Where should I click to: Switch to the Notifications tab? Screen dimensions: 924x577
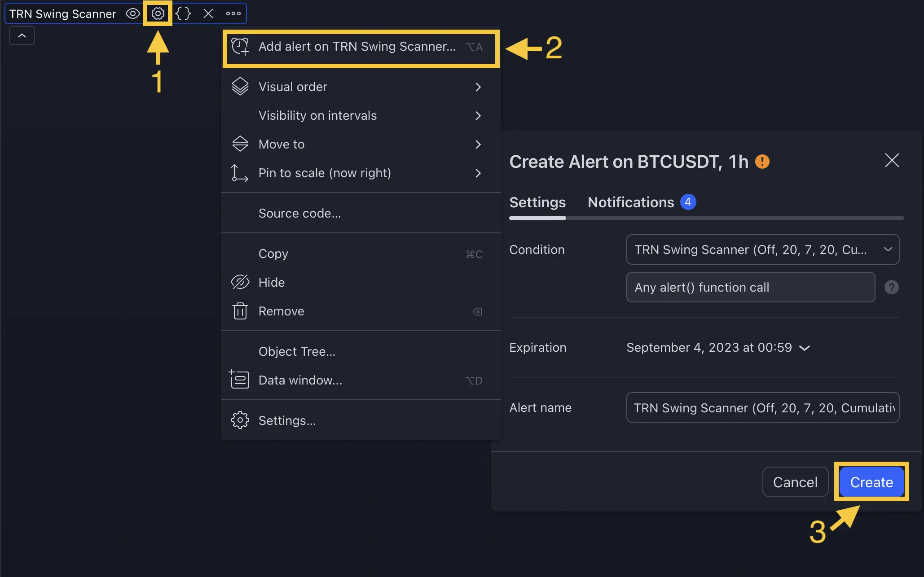[x=630, y=202]
